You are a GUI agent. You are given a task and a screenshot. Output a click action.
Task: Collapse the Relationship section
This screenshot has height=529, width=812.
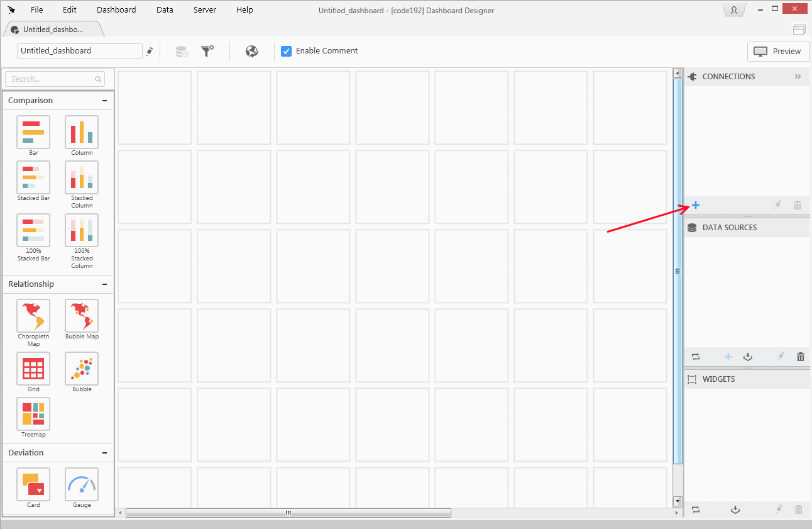[104, 284]
